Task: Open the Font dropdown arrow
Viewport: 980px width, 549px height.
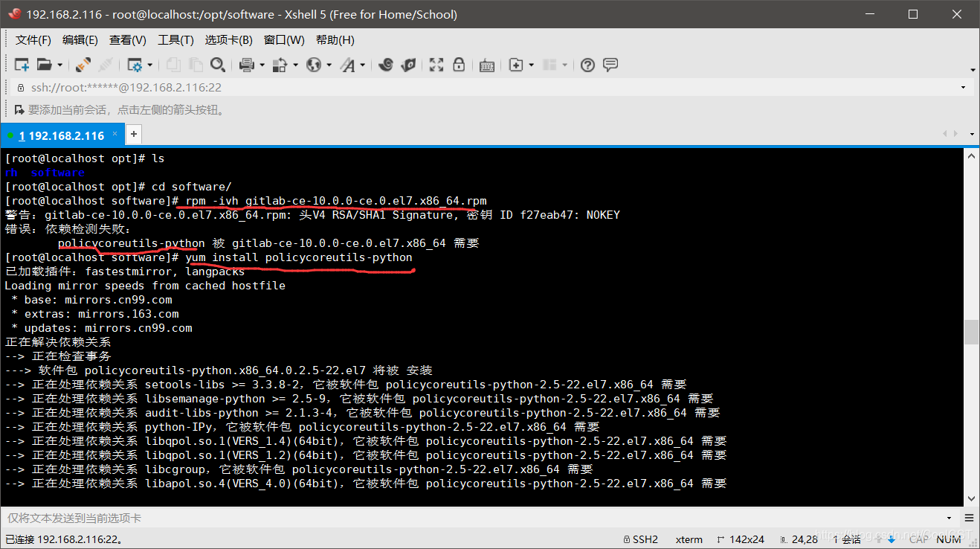Action: point(362,65)
